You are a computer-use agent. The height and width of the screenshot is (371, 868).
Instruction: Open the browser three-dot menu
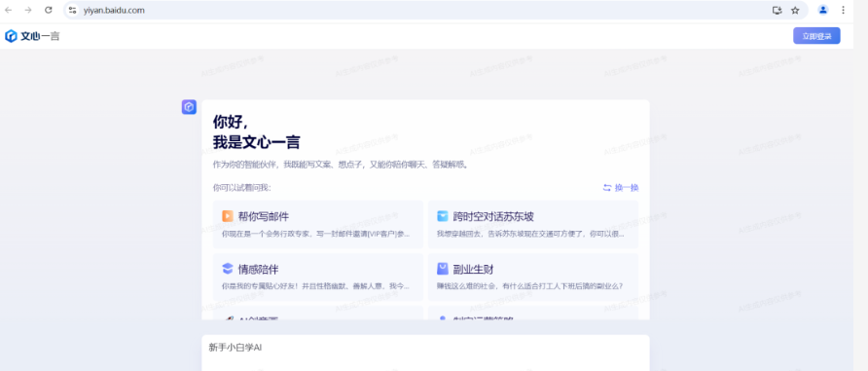click(x=843, y=10)
